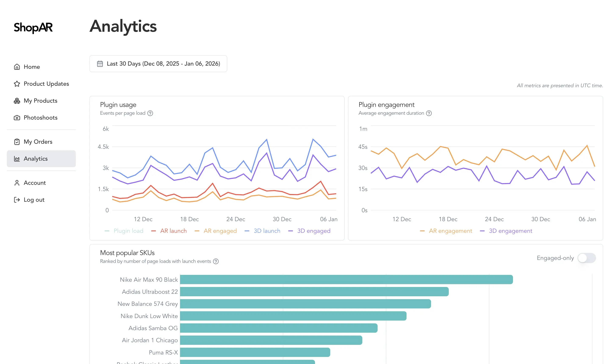Open the Last 30 Days date range picker
610x364 pixels.
tap(158, 63)
